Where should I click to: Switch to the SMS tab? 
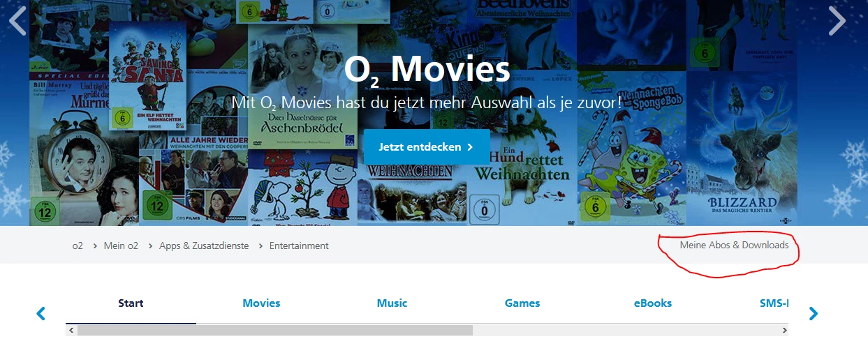coord(774,303)
